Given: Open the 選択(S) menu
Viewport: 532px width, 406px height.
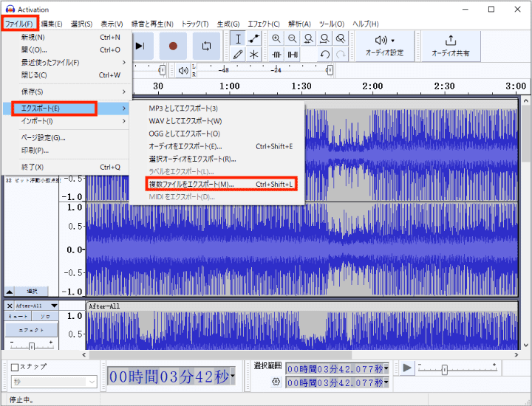Looking at the screenshot, I should click(x=81, y=24).
